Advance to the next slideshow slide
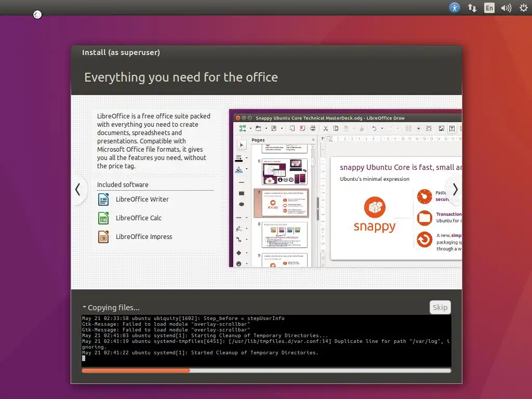Screen dimensions: 532x399 tap(455, 189)
